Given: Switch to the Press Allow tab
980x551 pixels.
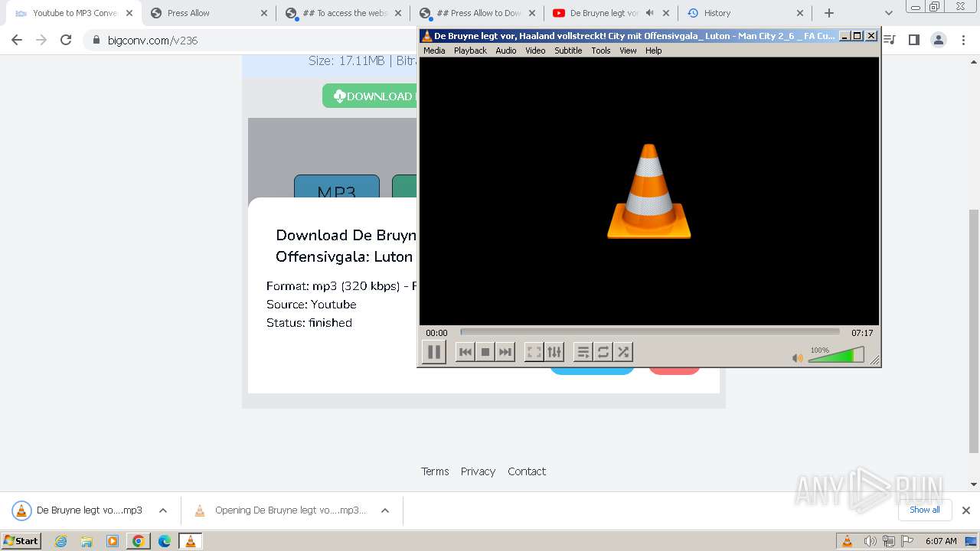Looking at the screenshot, I should (x=207, y=13).
